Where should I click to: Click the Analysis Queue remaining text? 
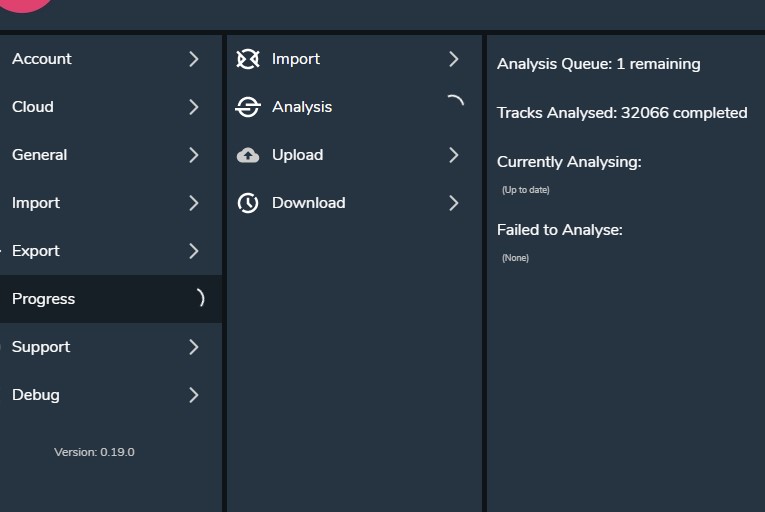pos(598,64)
